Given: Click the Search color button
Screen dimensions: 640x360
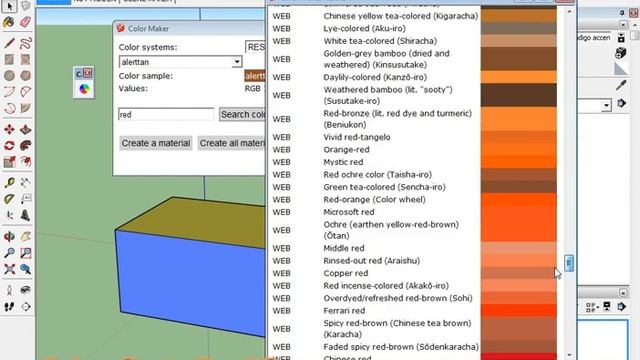Looking at the screenshot, I should click(x=242, y=114).
